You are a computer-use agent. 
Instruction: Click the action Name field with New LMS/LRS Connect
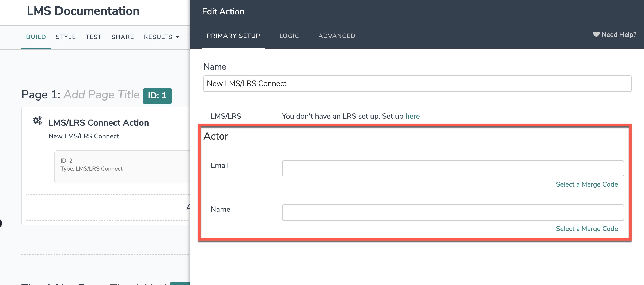(x=417, y=84)
